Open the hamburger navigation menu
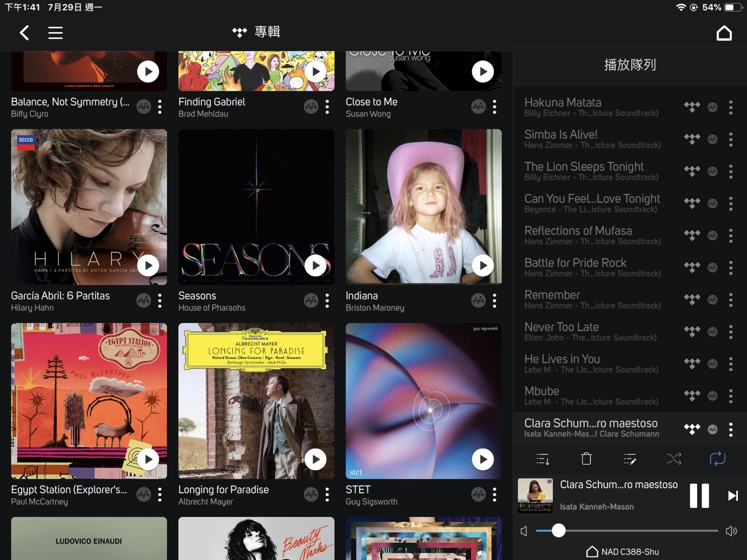Image resolution: width=747 pixels, height=560 pixels. click(56, 33)
